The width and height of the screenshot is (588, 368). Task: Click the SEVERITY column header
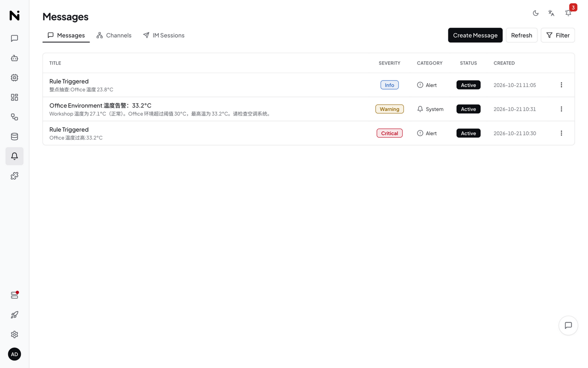point(390,63)
